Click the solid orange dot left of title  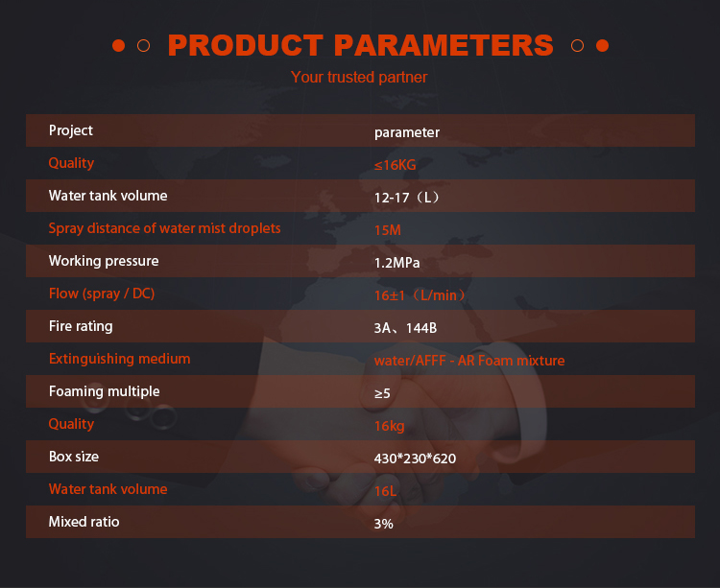click(x=118, y=45)
